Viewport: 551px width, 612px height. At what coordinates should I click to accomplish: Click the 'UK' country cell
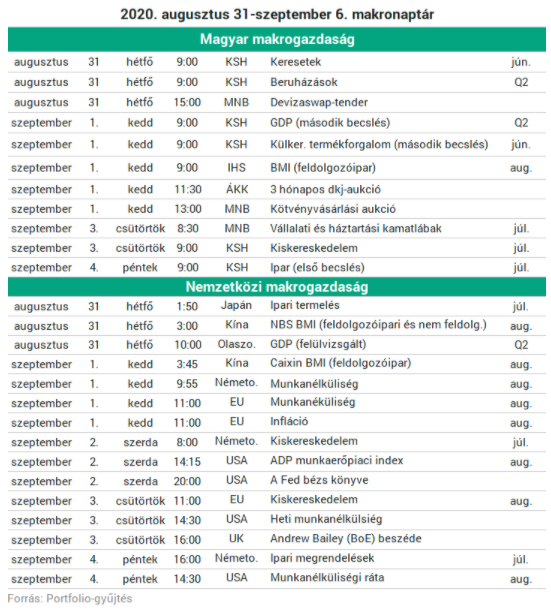click(x=236, y=539)
